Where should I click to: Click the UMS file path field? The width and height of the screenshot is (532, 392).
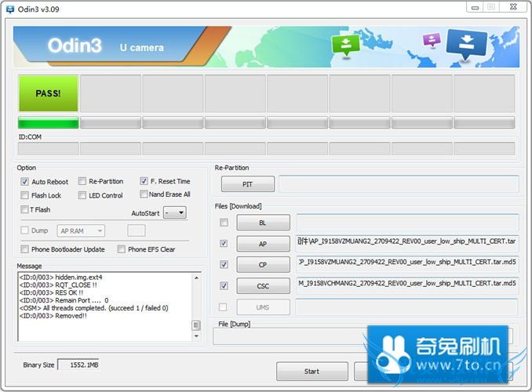click(406, 307)
